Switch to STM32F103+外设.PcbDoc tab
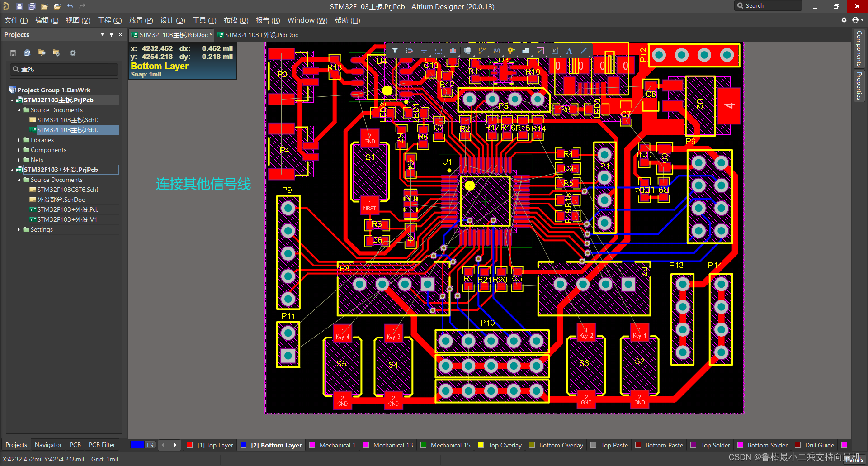This screenshot has width=868, height=466. pos(258,35)
